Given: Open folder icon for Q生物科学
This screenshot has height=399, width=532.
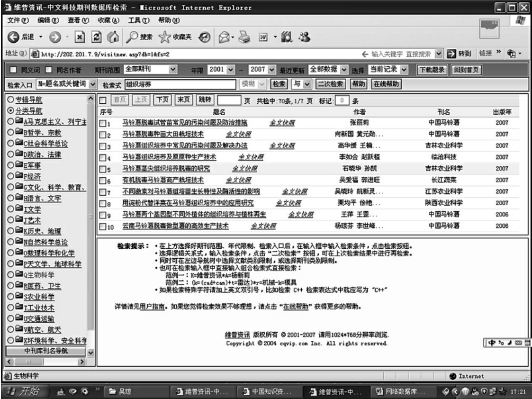Looking at the screenshot, I should point(19,274).
